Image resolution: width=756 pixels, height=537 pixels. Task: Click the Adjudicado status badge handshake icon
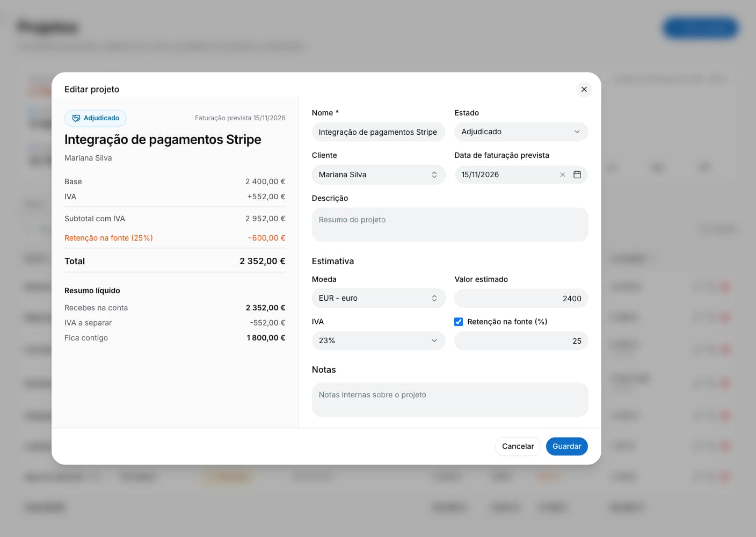point(76,118)
